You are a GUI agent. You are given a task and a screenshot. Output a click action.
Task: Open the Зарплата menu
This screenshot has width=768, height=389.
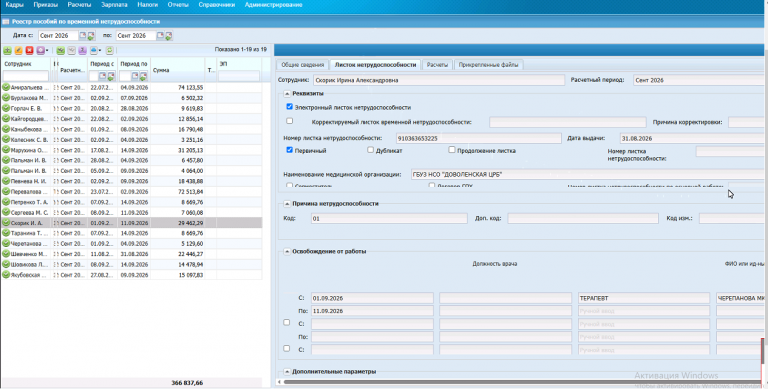(114, 5)
